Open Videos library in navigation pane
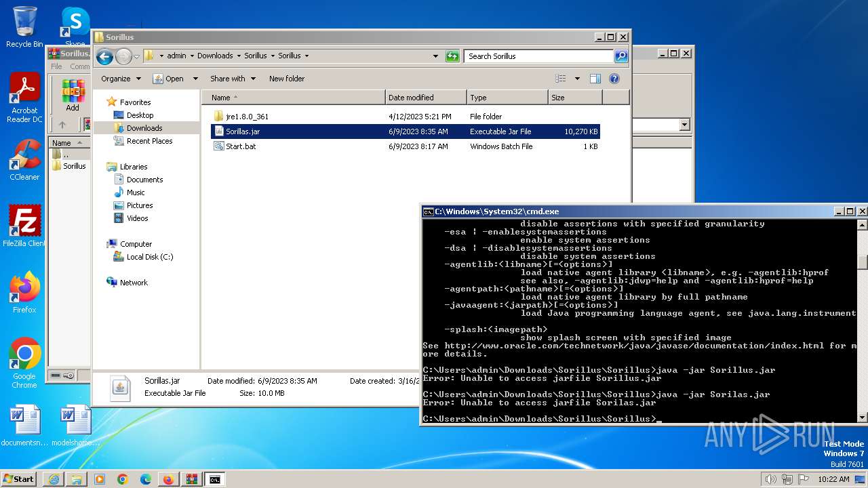 (x=137, y=218)
